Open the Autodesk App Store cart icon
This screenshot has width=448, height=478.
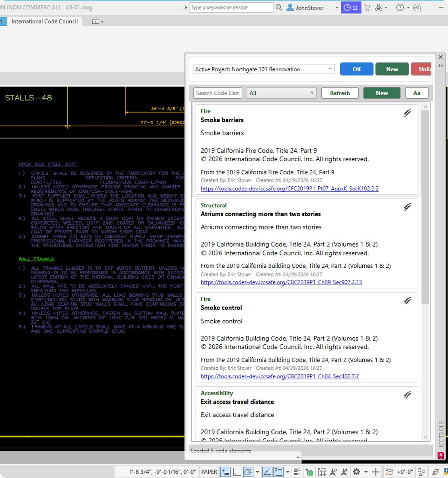point(367,8)
